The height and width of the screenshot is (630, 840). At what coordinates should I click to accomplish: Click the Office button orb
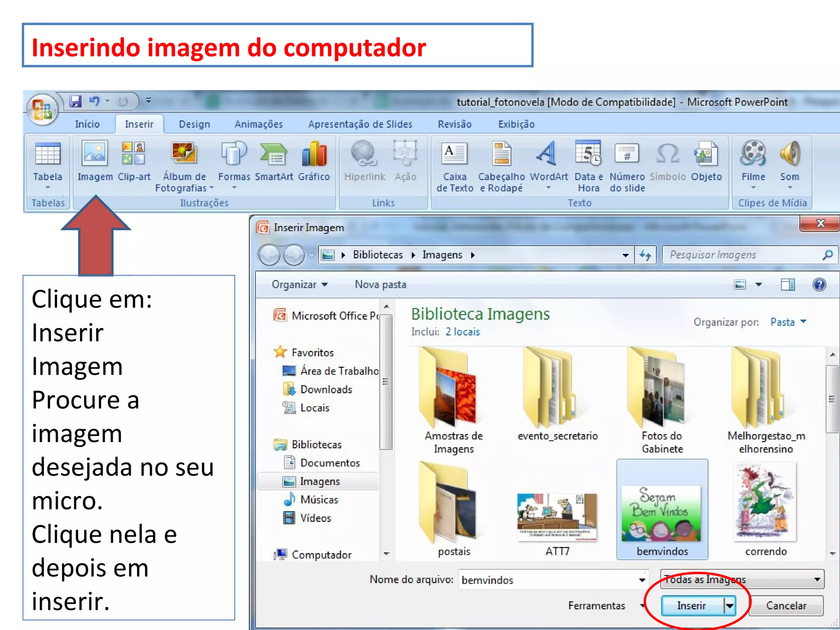pyautogui.click(x=43, y=109)
